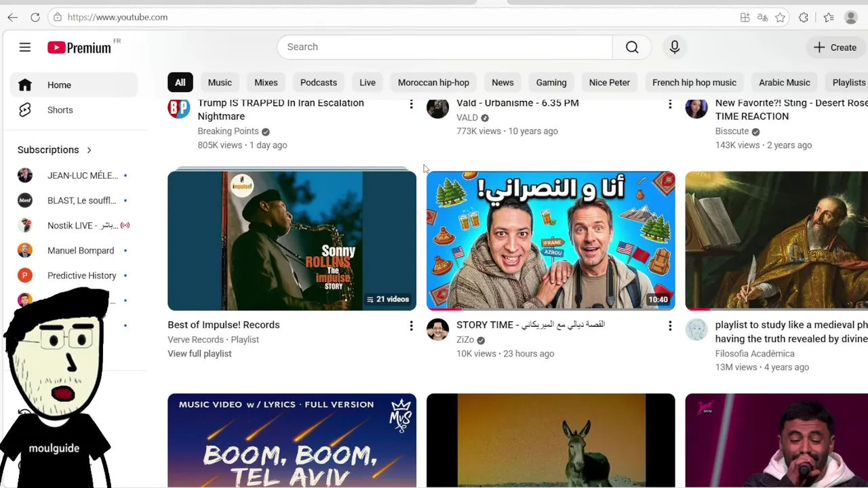The width and height of the screenshot is (868, 488).
Task: Open JEAN-LUC MÉLE... subscription
Action: click(74, 176)
